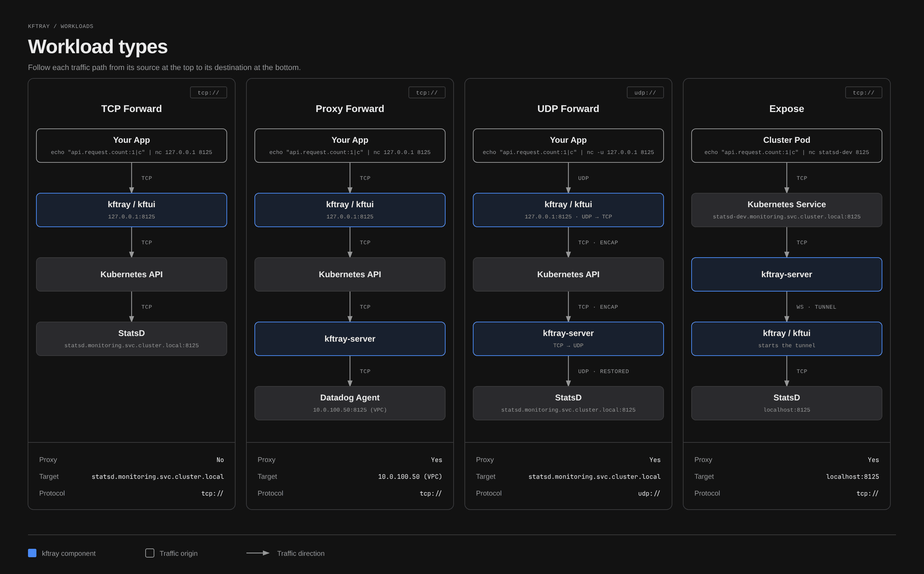The image size is (924, 574).
Task: Click the StatsD node in UDP Forward card
Action: pyautogui.click(x=568, y=403)
